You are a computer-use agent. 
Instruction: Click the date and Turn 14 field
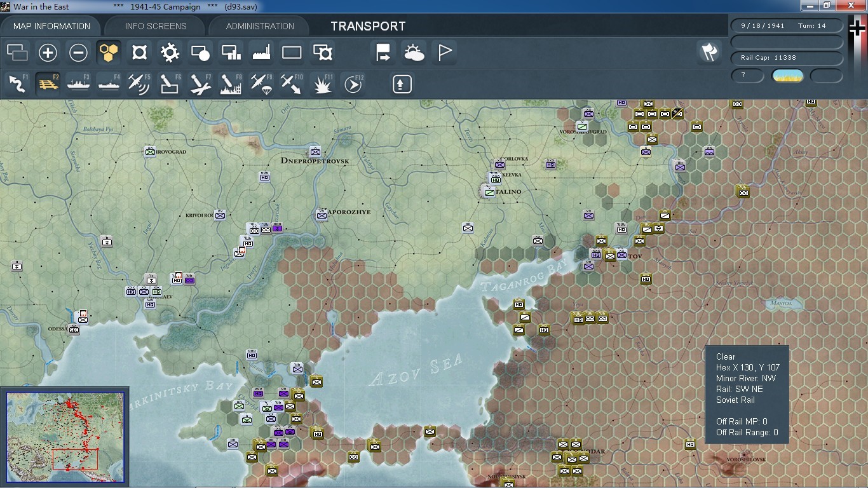coord(787,26)
